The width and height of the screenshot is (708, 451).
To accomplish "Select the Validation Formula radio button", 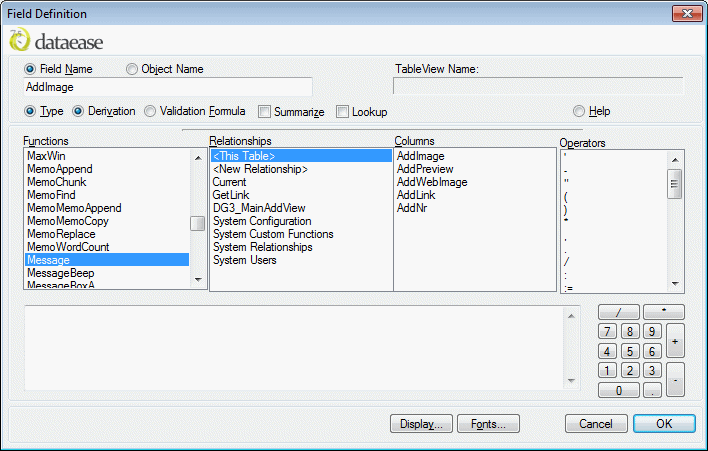I will click(150, 111).
